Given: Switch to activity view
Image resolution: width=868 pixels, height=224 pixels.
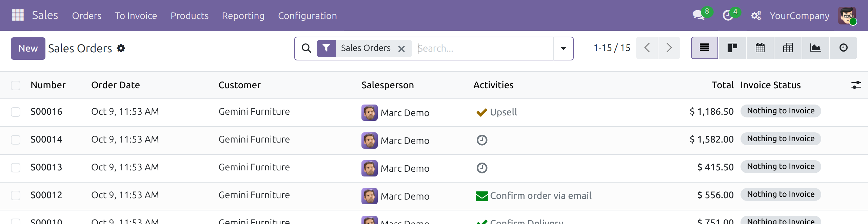Looking at the screenshot, I should (844, 48).
